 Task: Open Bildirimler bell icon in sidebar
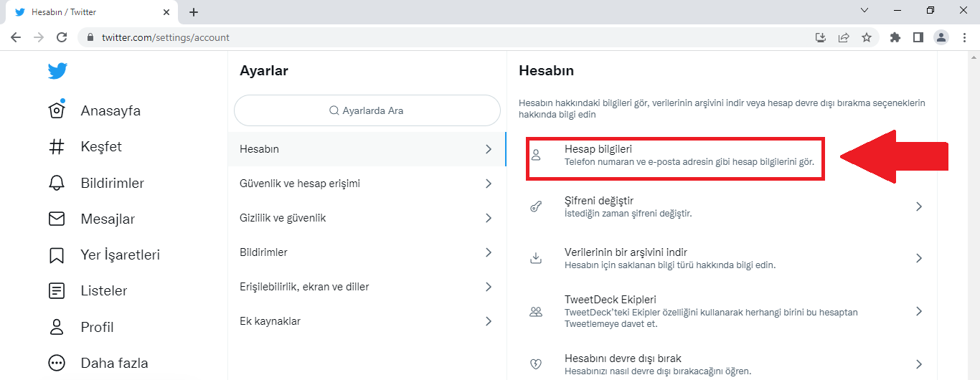point(57,183)
